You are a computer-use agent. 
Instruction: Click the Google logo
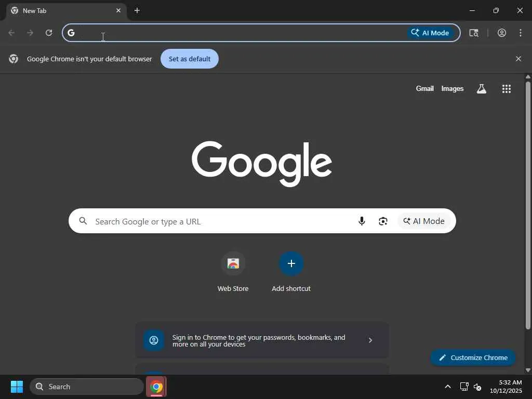tap(262, 164)
